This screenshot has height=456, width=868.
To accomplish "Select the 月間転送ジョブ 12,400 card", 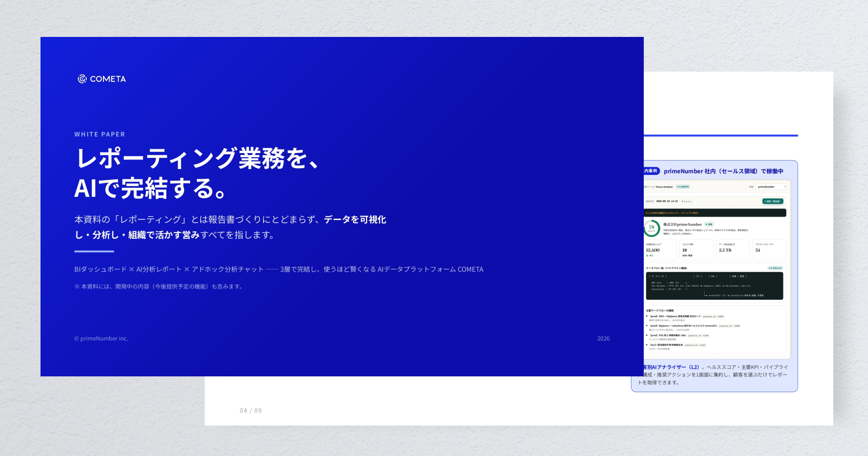I will pos(660,250).
